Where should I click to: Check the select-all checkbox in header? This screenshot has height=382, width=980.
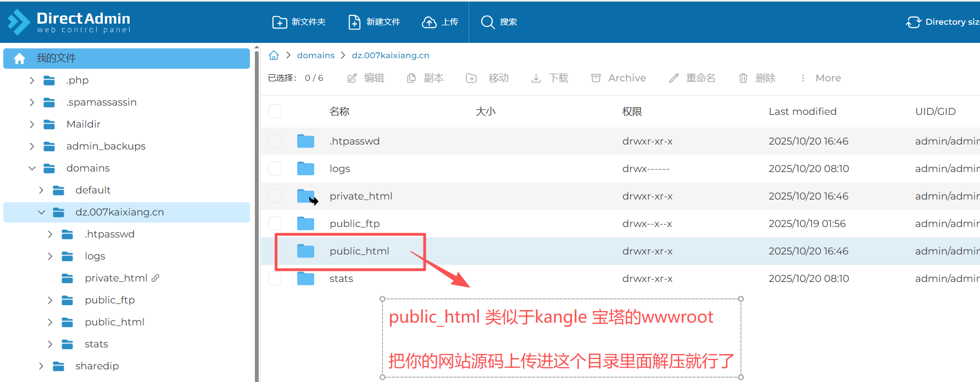click(275, 112)
